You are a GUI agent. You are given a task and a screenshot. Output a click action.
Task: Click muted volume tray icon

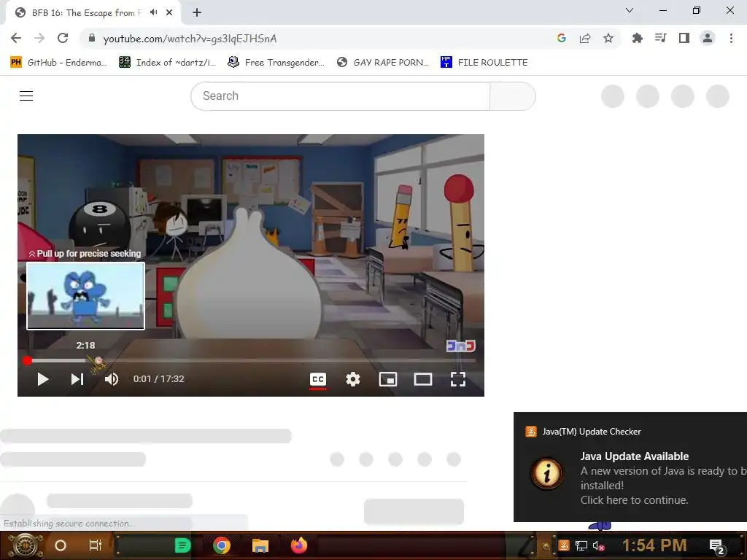[599, 545]
